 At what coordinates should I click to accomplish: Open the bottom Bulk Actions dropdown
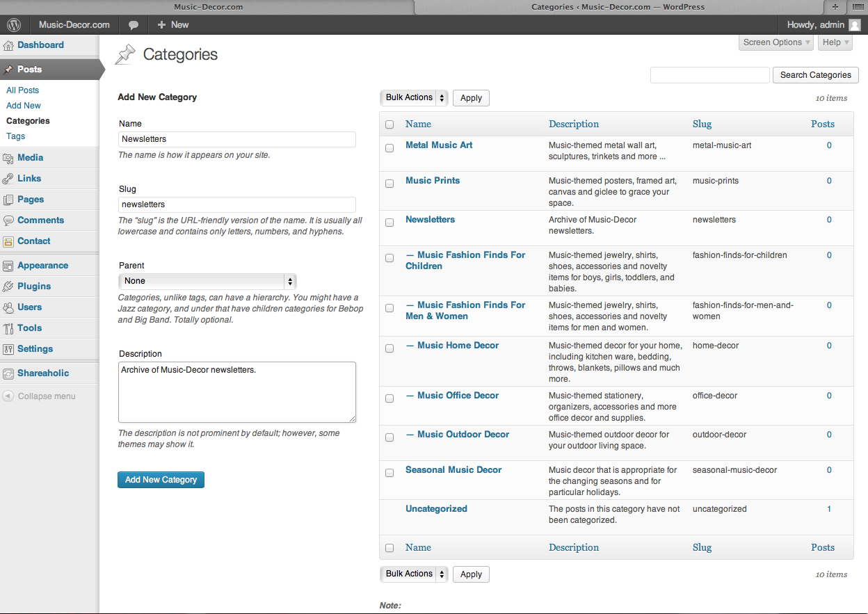click(414, 574)
